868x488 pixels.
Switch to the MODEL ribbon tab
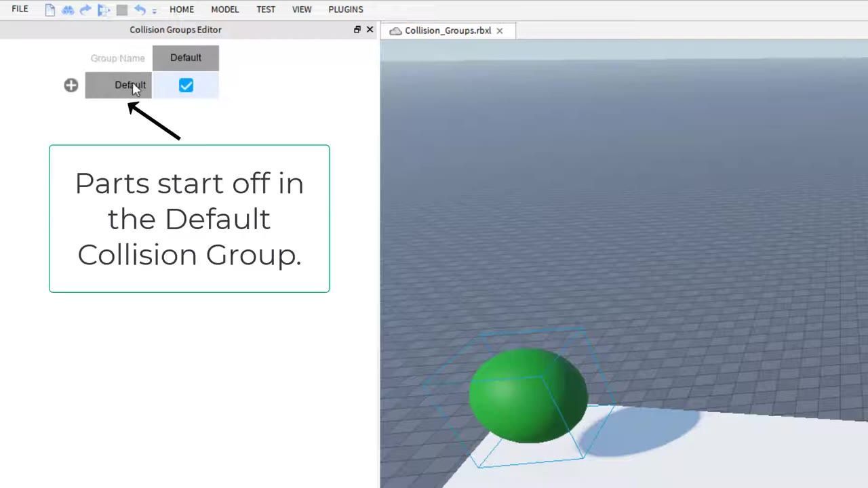tap(224, 9)
